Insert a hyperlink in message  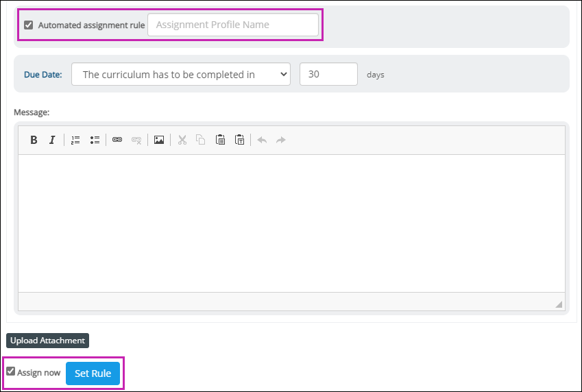click(x=117, y=140)
